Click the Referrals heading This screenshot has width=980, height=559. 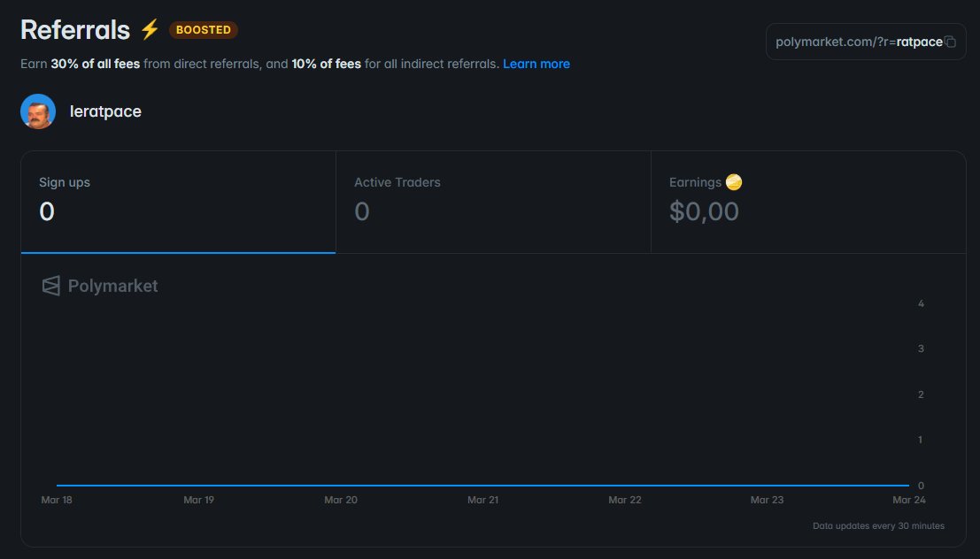pos(75,29)
